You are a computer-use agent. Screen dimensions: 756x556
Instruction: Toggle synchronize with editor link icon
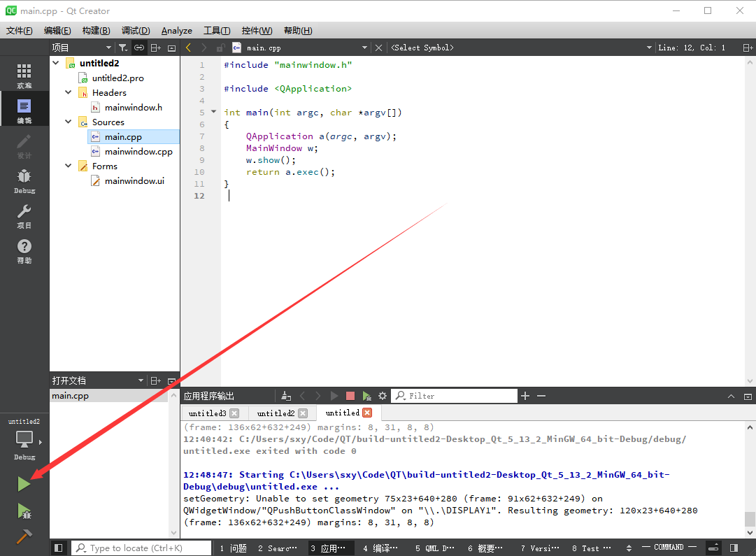(x=139, y=48)
